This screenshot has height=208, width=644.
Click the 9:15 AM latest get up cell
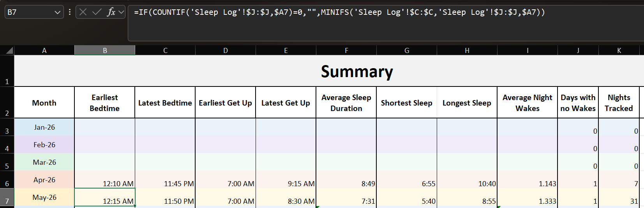tap(286, 180)
